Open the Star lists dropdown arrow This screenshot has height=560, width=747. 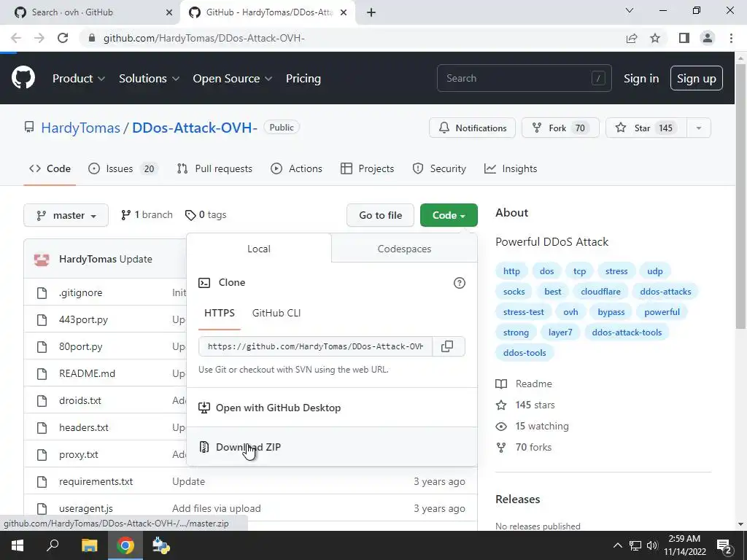pos(699,128)
